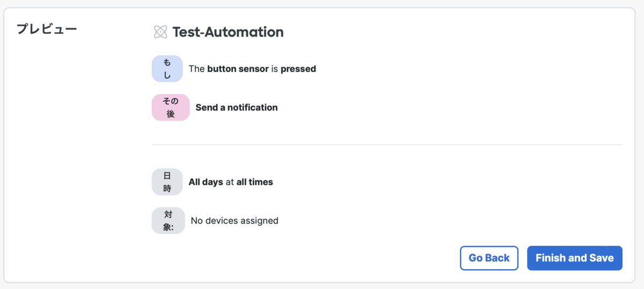Click the 'No devices assigned' text
The width and height of the screenshot is (644, 289).
click(235, 220)
